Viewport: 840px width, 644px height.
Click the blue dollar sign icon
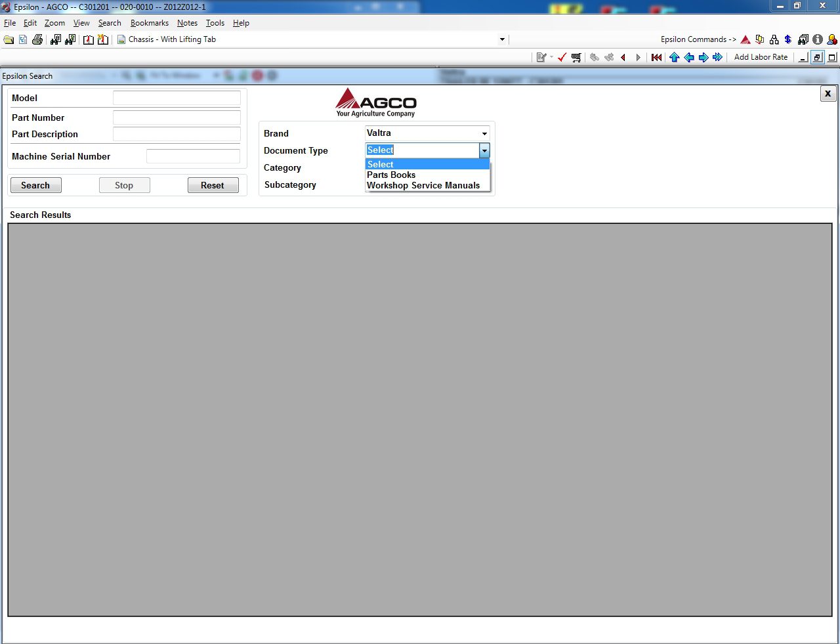(x=788, y=39)
